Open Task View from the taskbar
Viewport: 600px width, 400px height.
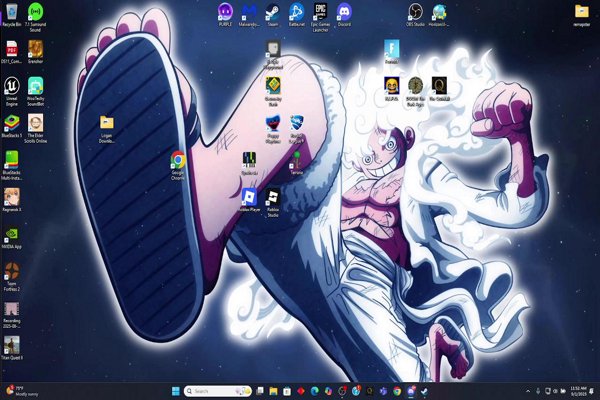[260, 391]
